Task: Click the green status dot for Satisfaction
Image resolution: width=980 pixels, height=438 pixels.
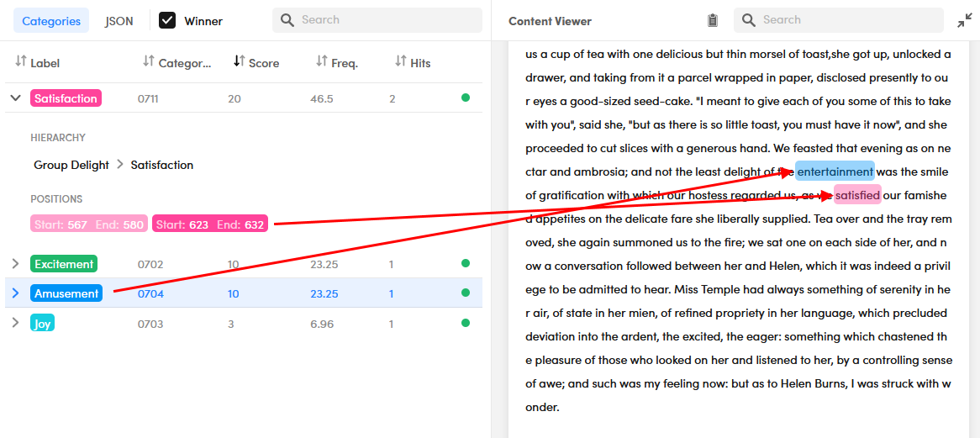Action: pos(466,98)
